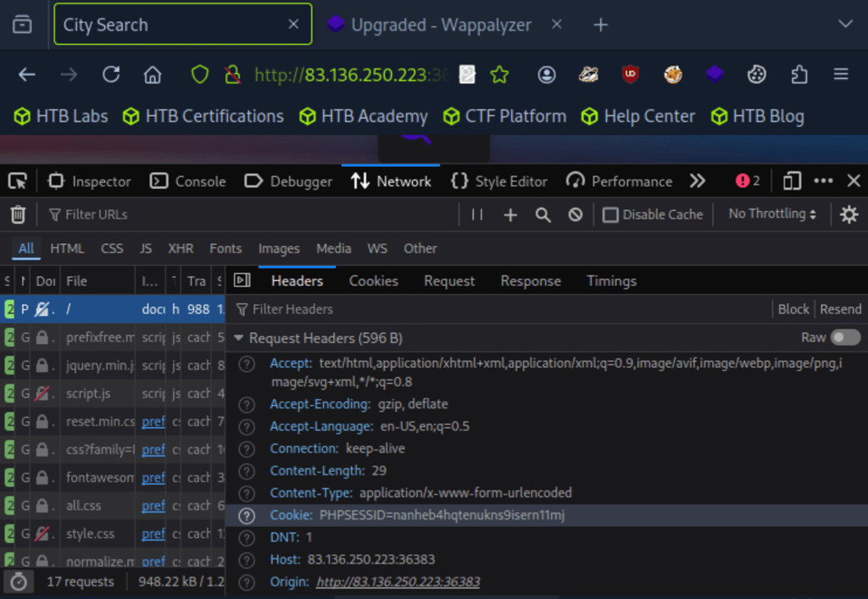Click the search magnifier icon in Network panel
Screen dimensions: 868x599
pos(543,214)
